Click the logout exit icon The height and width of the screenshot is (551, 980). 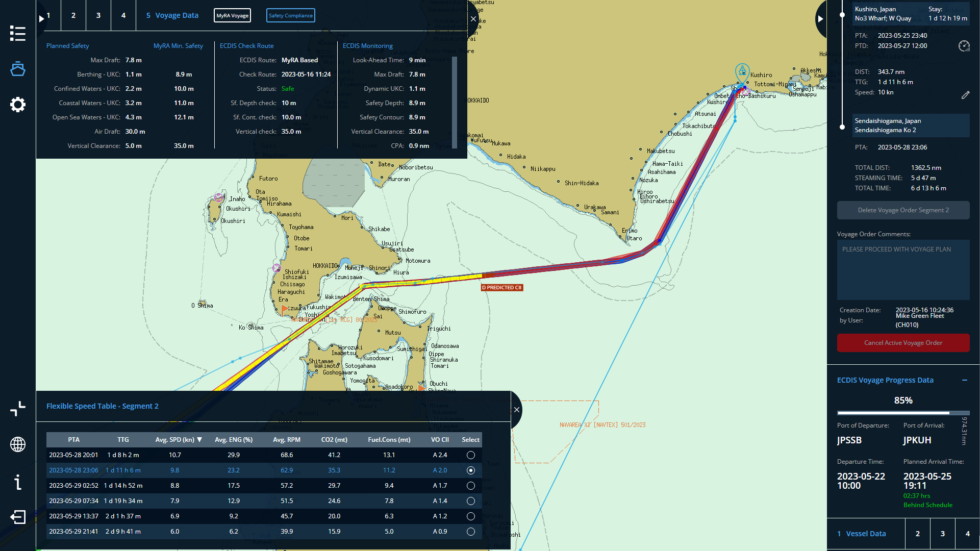[18, 517]
